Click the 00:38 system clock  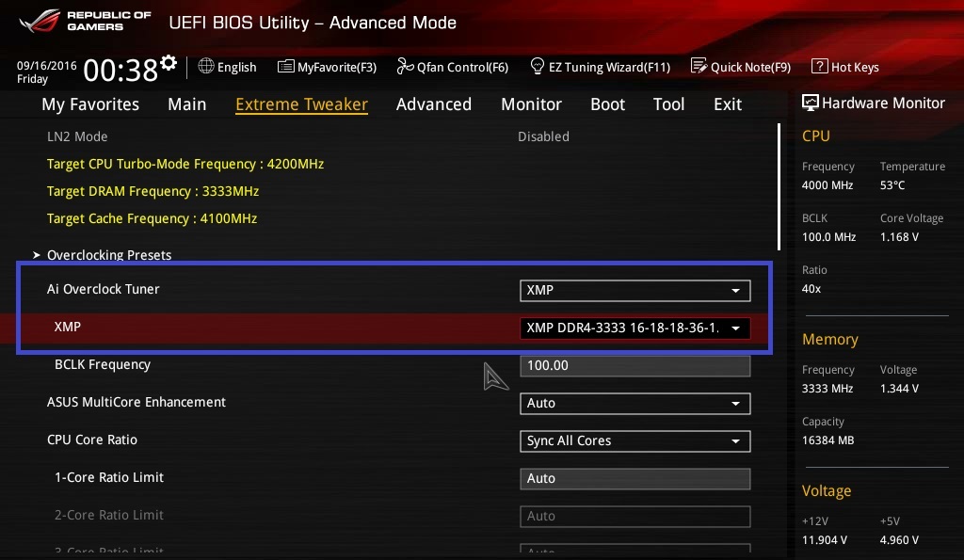click(x=121, y=70)
